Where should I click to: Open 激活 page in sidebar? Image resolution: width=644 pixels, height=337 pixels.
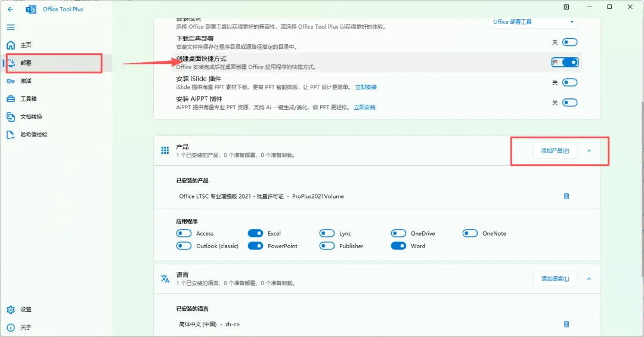coord(56,81)
